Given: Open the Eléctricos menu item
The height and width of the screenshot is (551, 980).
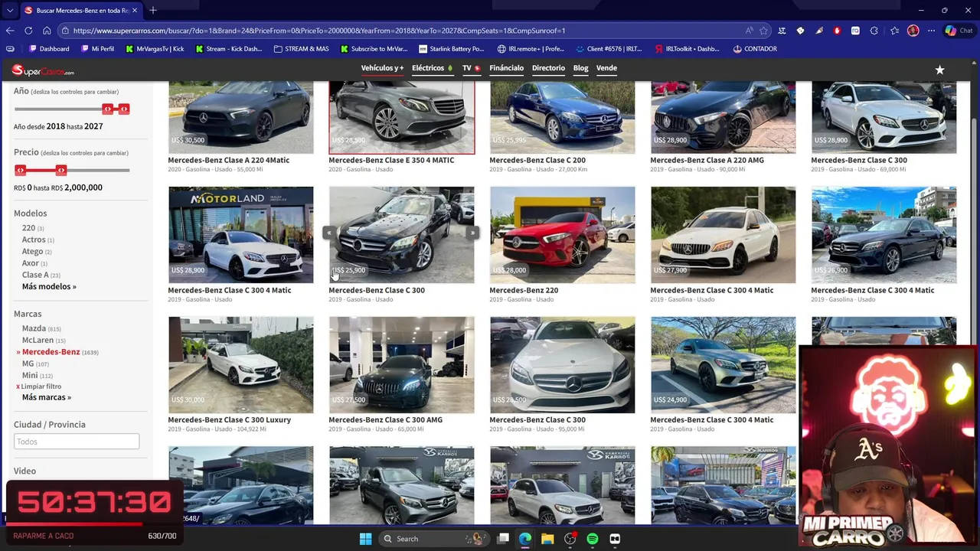Looking at the screenshot, I should pos(432,68).
